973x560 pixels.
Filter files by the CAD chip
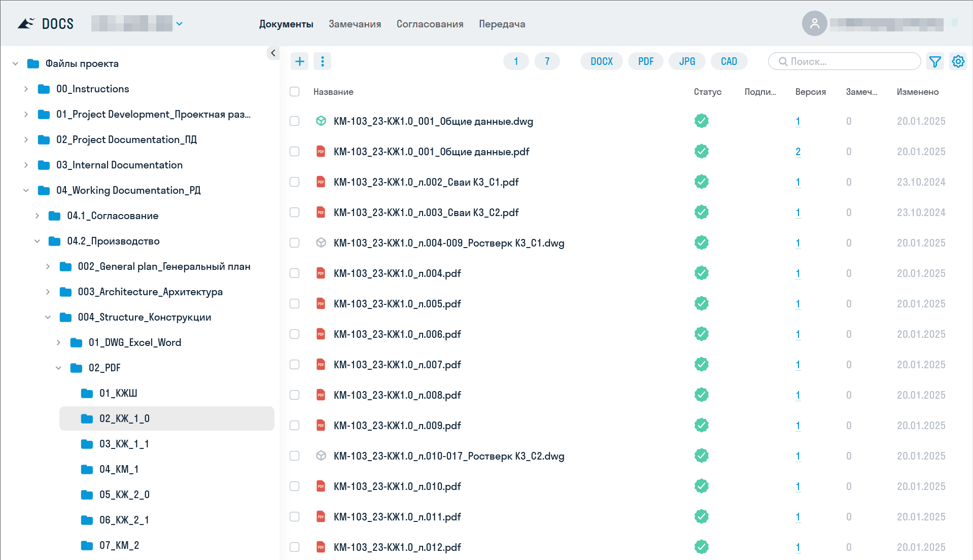[x=728, y=61]
